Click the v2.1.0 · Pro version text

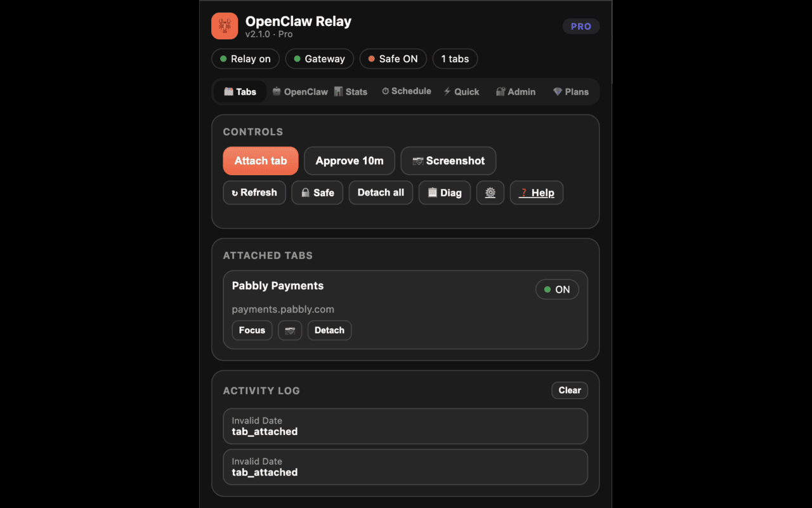pyautogui.click(x=269, y=34)
